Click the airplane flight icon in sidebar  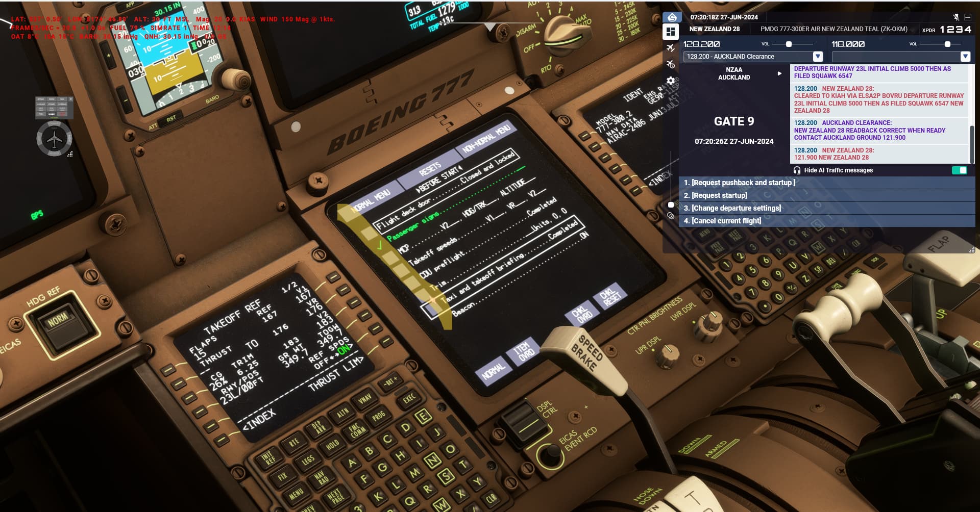pyautogui.click(x=671, y=48)
